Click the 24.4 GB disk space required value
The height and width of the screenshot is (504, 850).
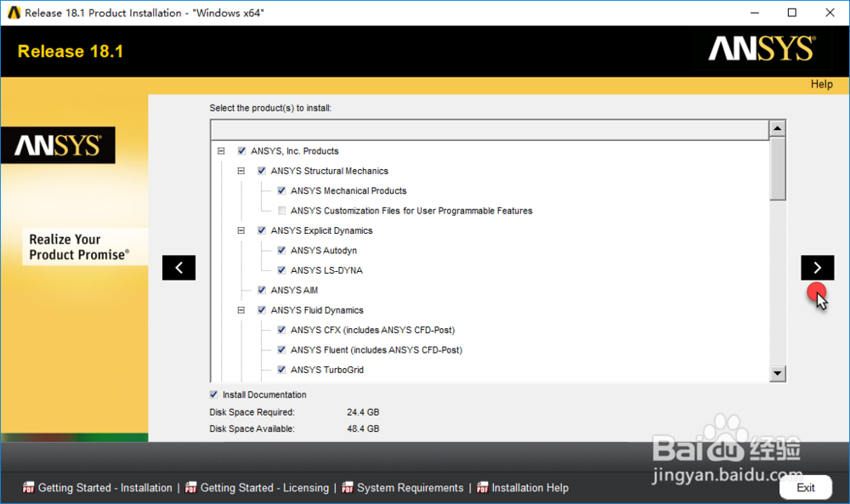click(363, 412)
